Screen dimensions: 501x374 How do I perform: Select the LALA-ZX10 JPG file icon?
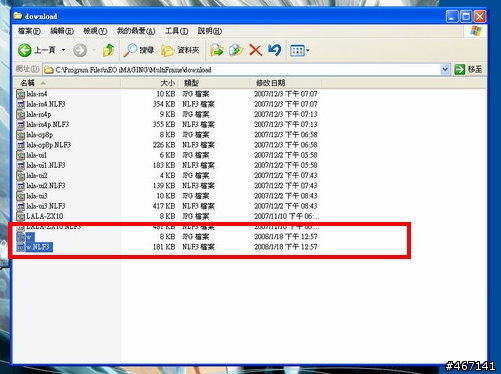[21, 216]
